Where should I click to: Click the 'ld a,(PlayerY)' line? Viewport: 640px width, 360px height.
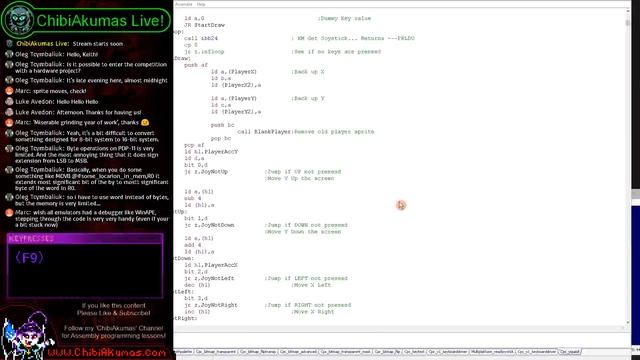[234, 98]
